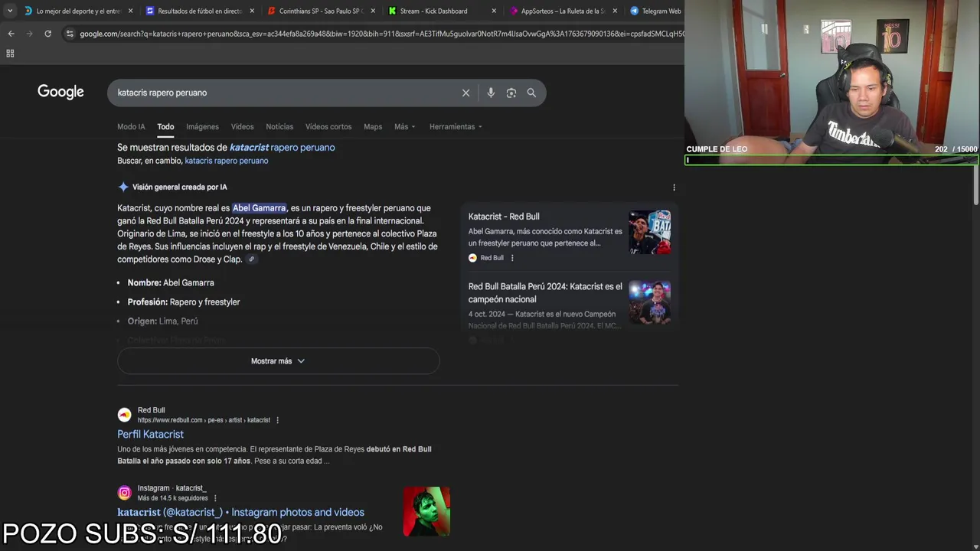Switch to Telegram Web tab
This screenshot has height=551, width=980.
click(655, 11)
